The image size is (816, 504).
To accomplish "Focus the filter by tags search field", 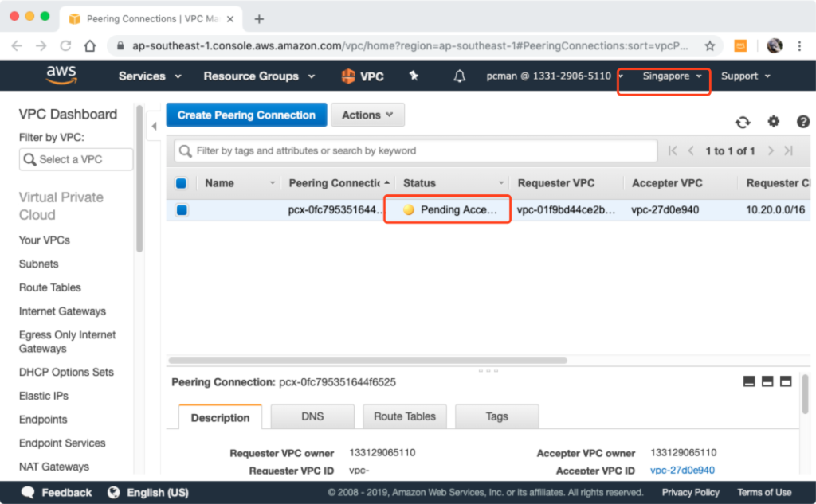I will (416, 150).
